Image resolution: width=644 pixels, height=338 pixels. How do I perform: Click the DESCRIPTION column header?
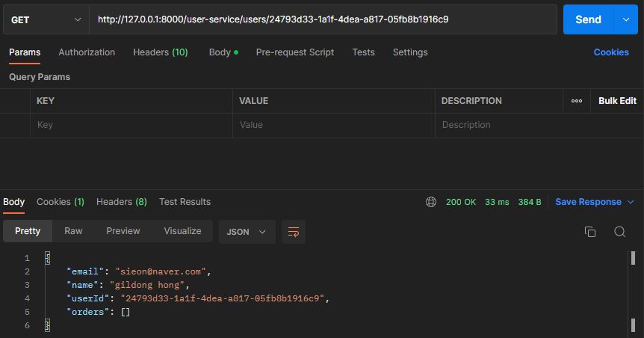(471, 101)
